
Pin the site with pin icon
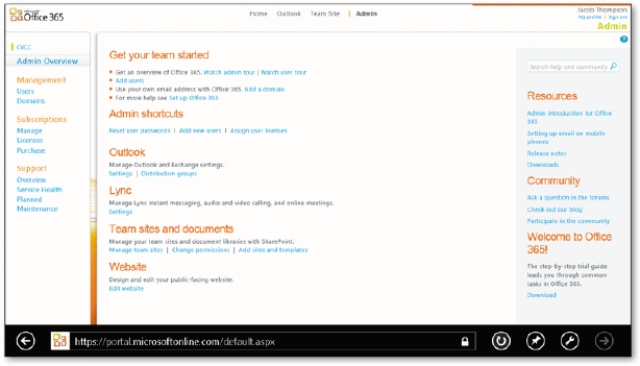(536, 341)
